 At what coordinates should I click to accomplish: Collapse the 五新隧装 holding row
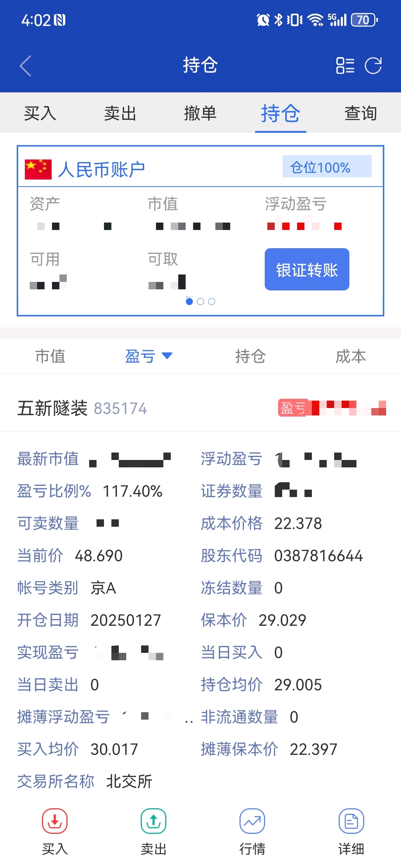(200, 408)
